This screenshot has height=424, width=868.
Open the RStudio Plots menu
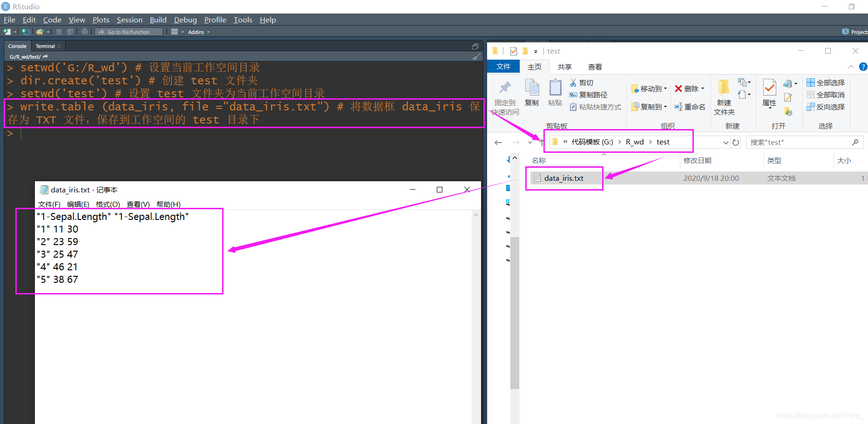(101, 20)
